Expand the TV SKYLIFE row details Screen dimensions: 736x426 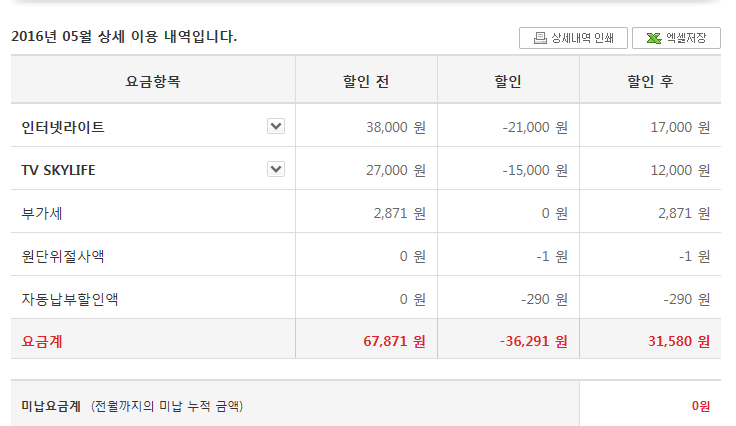pyautogui.click(x=276, y=170)
